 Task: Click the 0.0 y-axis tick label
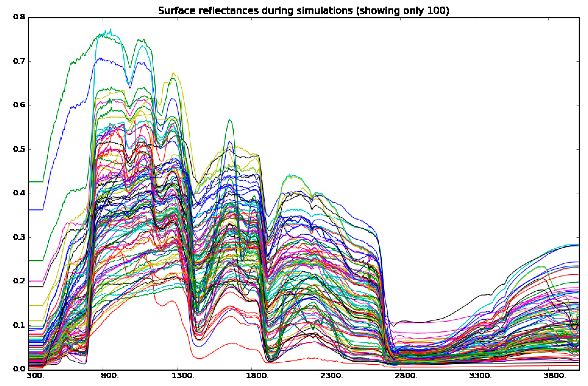click(x=19, y=368)
